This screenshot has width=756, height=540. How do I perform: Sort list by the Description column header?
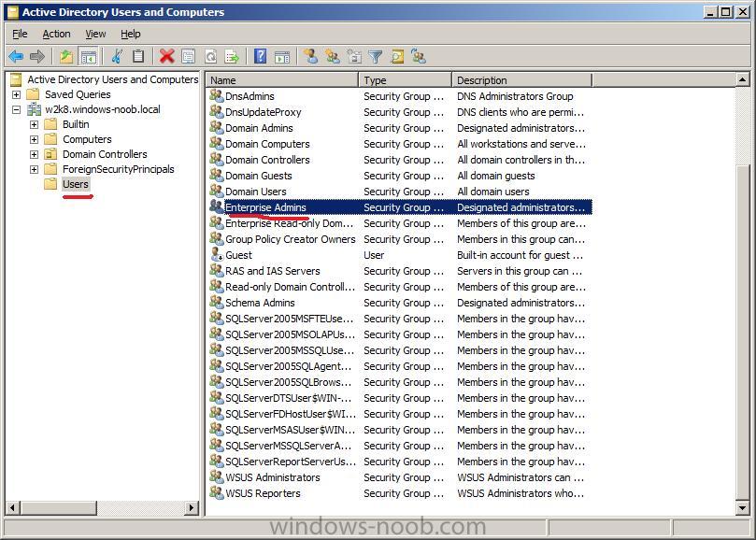tap(521, 80)
